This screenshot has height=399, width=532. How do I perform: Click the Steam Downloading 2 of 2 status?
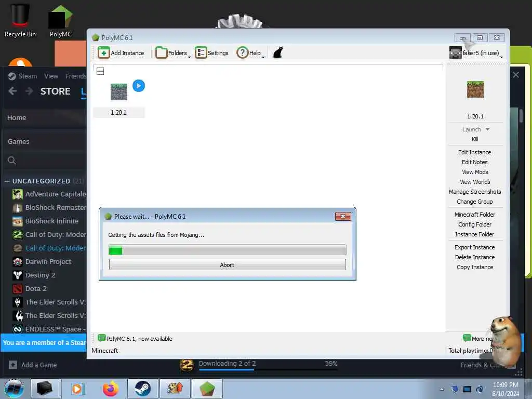click(x=228, y=363)
